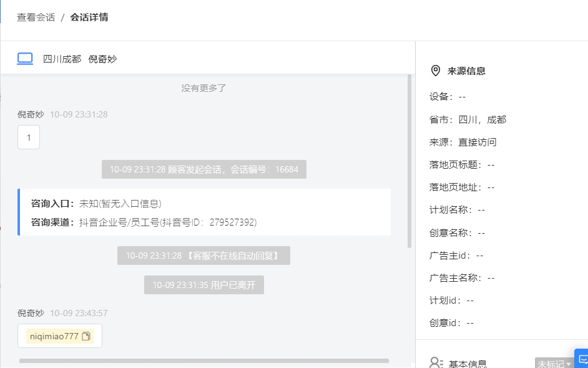This screenshot has width=588, height=368.
Task: Click the 广告主id row
Action: pyautogui.click(x=456, y=256)
